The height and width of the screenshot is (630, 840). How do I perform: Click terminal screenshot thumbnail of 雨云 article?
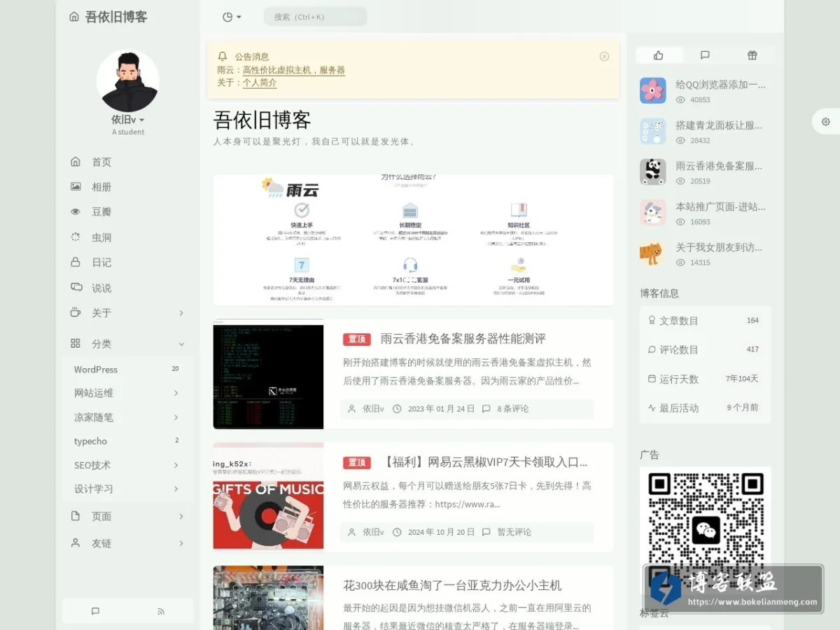(x=269, y=374)
